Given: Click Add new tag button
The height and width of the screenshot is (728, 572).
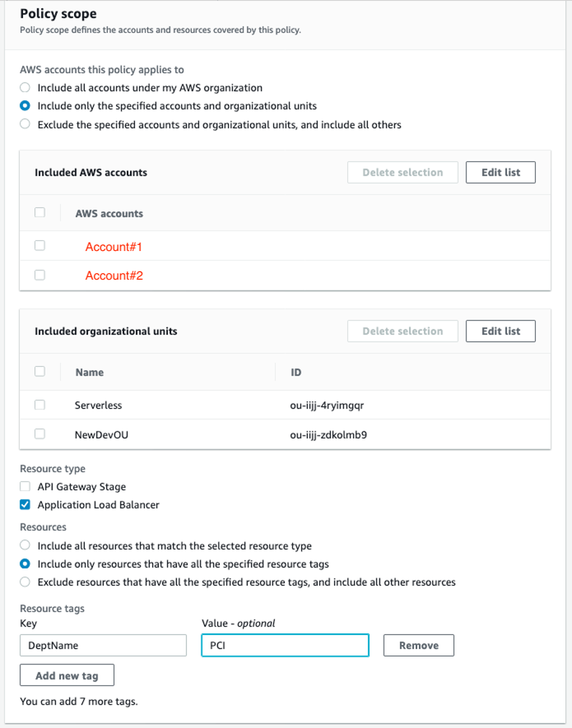Looking at the screenshot, I should 67,675.
